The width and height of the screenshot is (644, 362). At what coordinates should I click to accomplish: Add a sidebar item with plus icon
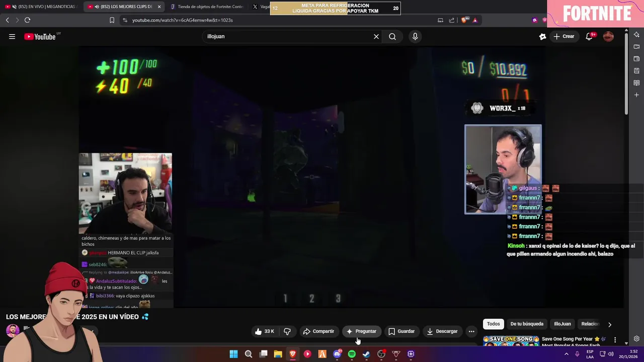[636, 95]
